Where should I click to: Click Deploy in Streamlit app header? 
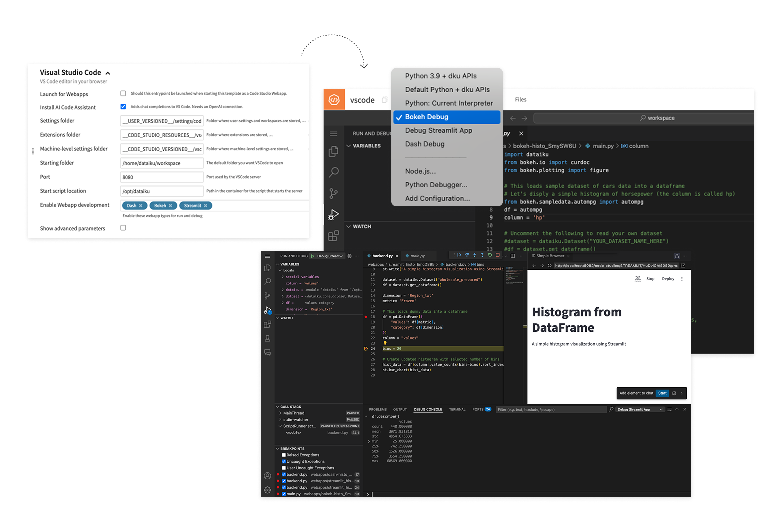coord(668,279)
